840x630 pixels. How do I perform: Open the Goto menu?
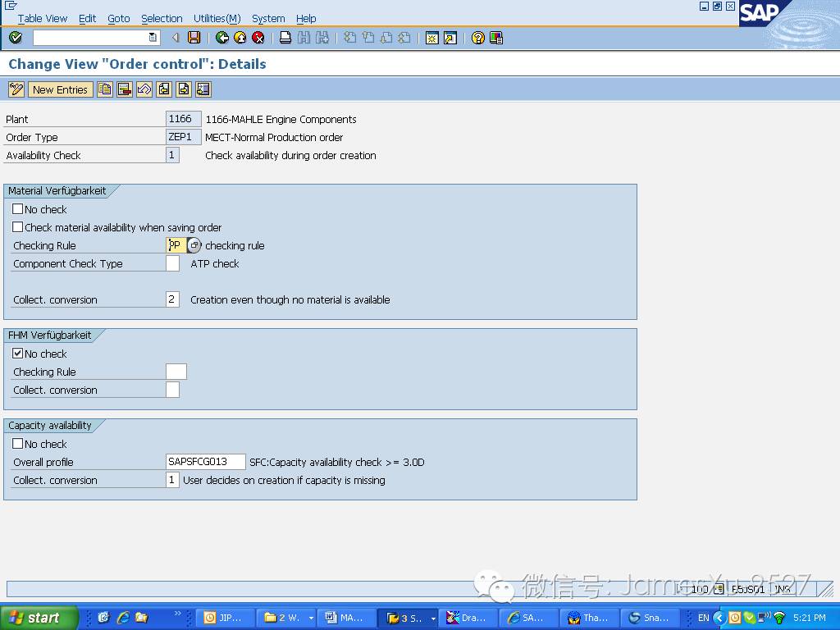pyautogui.click(x=118, y=19)
